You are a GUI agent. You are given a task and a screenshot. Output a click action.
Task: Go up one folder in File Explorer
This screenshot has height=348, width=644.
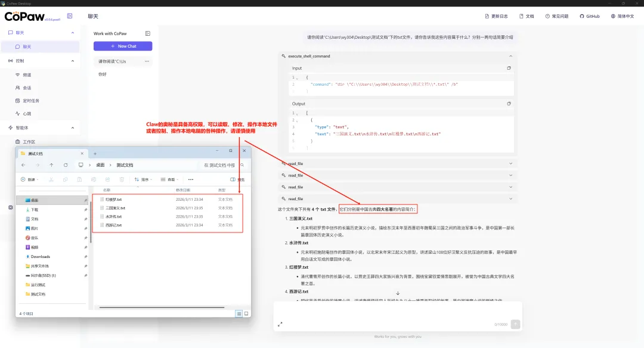51,165
